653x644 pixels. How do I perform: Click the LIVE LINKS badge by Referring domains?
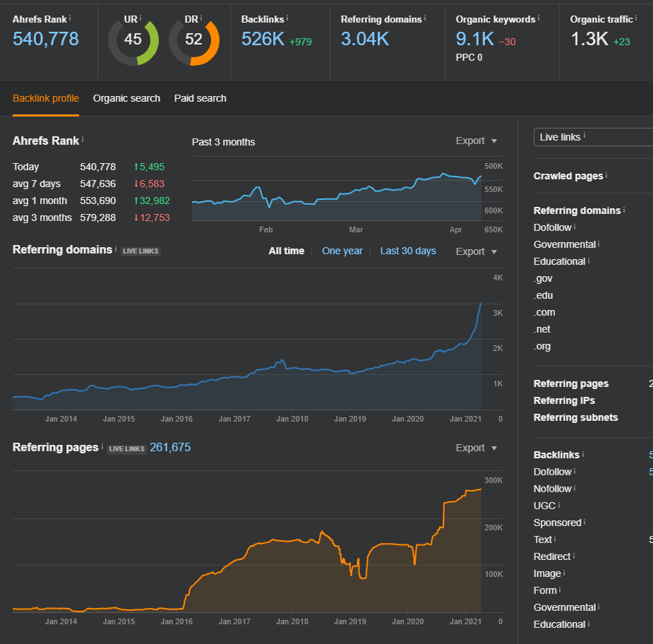(x=140, y=251)
